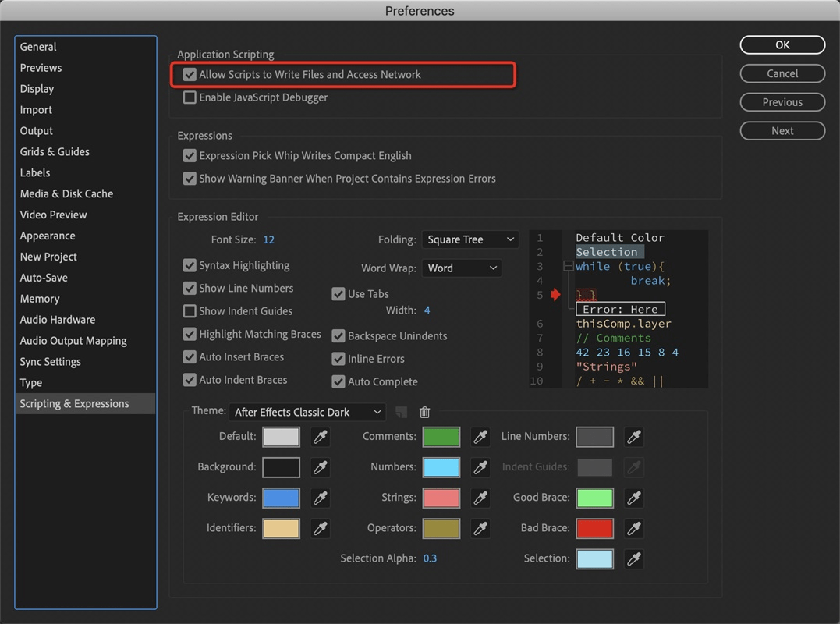Switch to Media & Disk Cache preferences
Viewport: 840px width, 624px height.
[66, 193]
